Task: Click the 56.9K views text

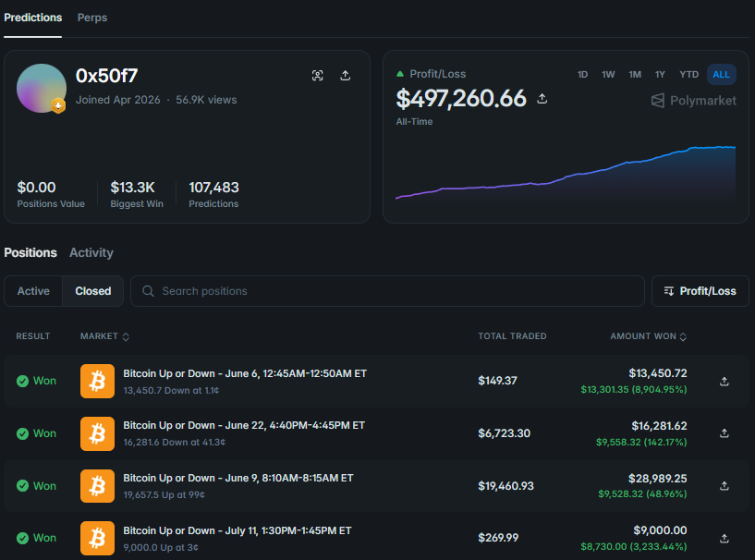Action: click(206, 100)
